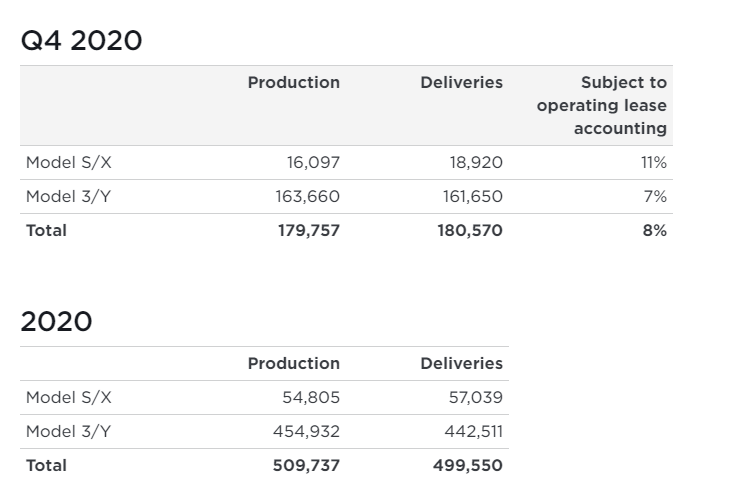Select the Deliveries header in Q4 2020 table
The image size is (740, 488).
point(462,83)
